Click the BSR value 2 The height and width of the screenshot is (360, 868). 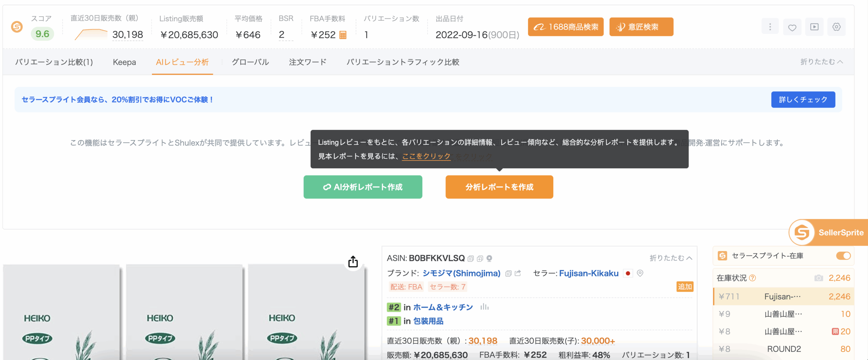point(281,35)
